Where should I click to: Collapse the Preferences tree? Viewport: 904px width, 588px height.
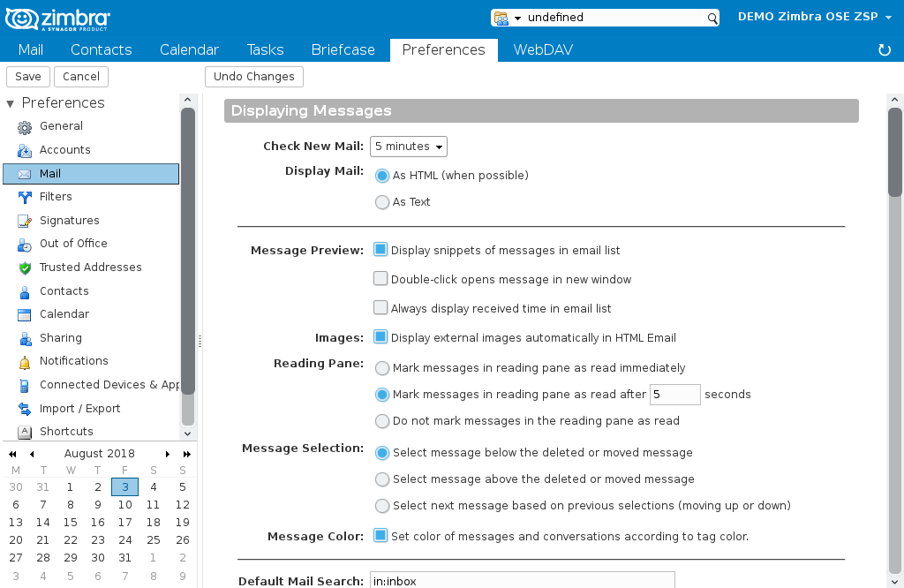point(10,104)
